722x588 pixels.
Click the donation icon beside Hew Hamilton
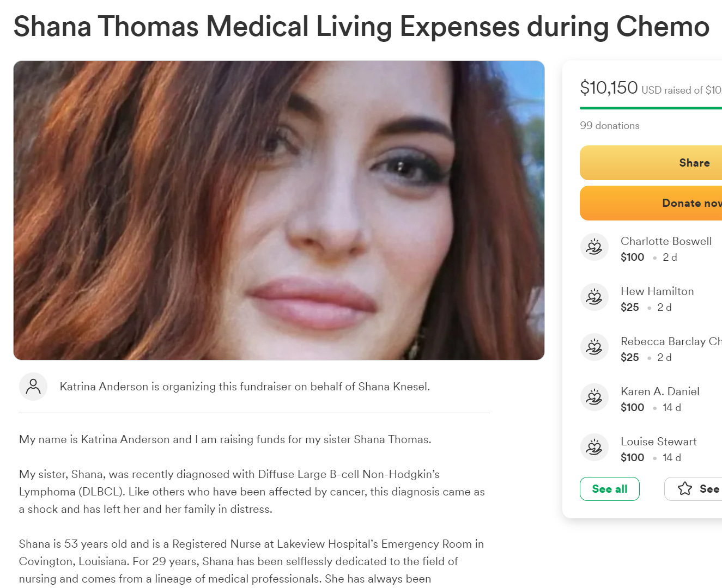click(594, 297)
